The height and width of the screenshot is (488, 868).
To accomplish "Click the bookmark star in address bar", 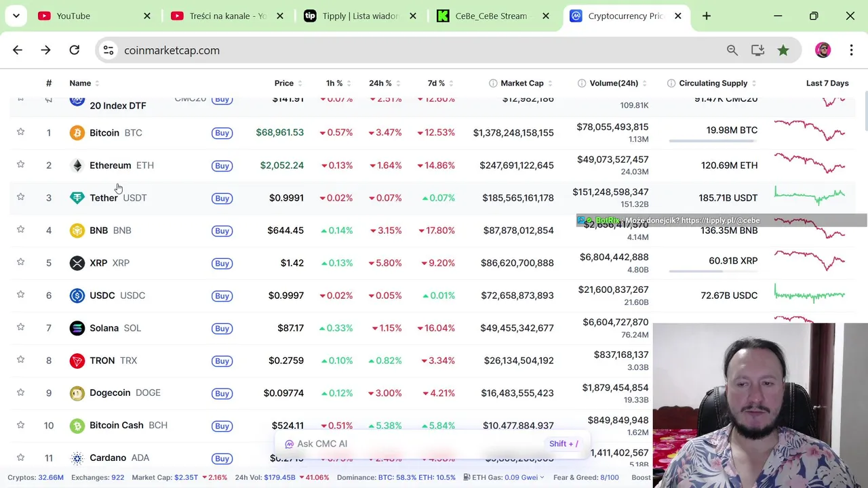I will tap(783, 50).
